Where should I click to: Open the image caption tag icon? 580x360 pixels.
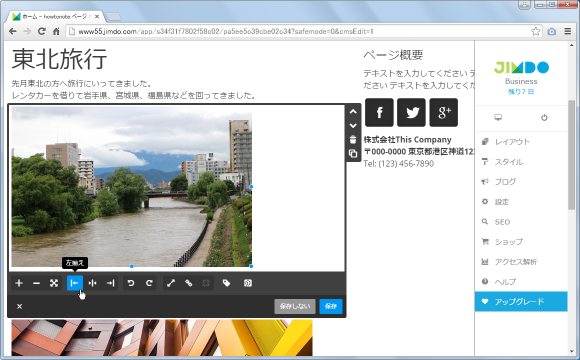click(226, 283)
